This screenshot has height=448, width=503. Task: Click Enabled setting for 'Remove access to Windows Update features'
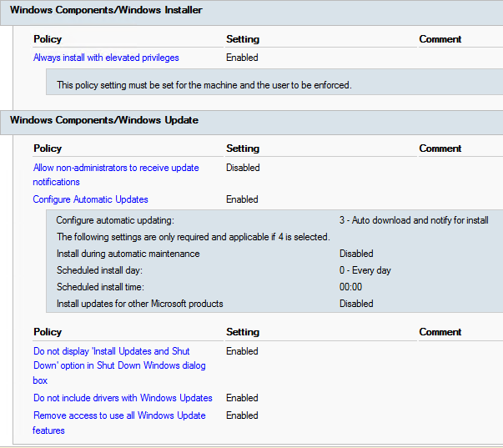tap(242, 415)
